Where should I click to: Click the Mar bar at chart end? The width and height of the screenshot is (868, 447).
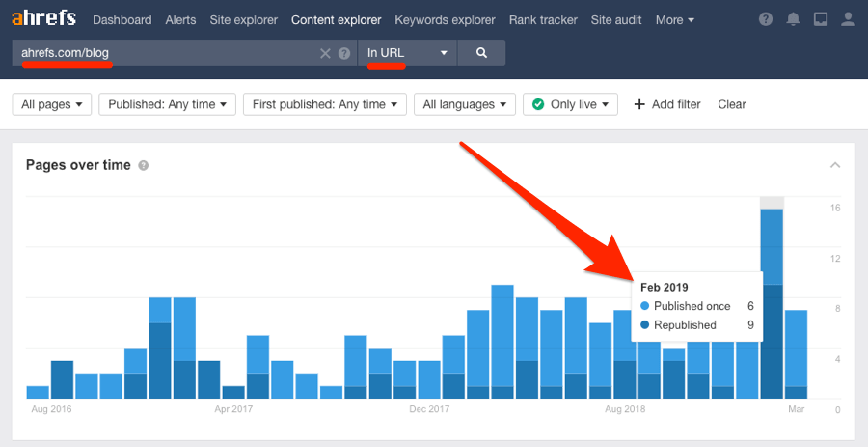[x=796, y=354]
